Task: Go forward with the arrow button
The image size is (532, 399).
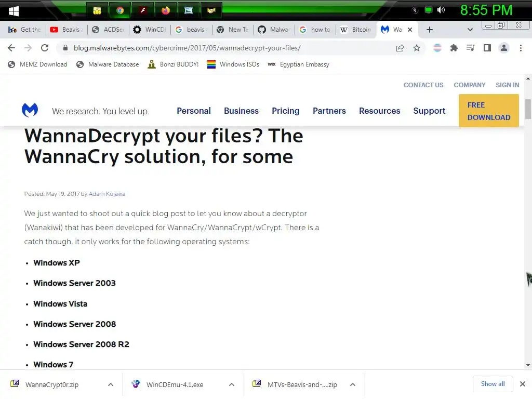Action: pyautogui.click(x=28, y=48)
